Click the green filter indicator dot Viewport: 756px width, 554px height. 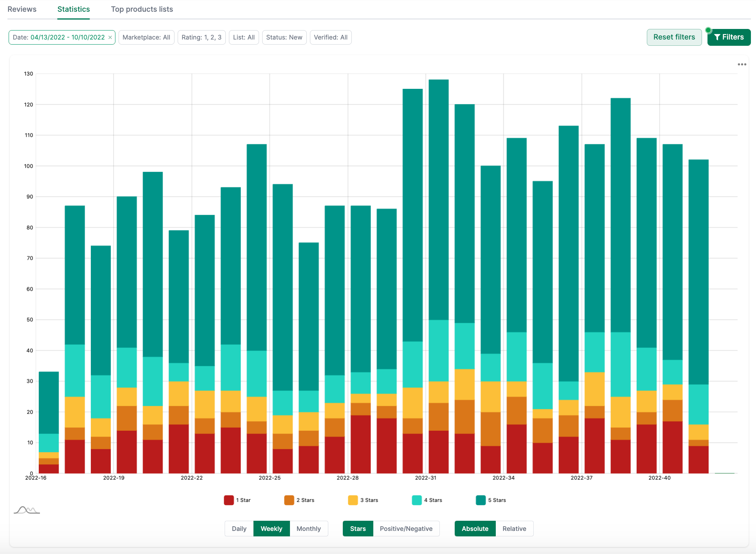coord(708,30)
